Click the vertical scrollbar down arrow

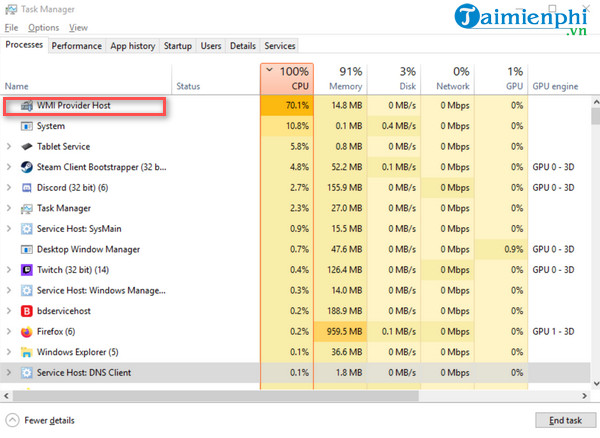(596, 383)
